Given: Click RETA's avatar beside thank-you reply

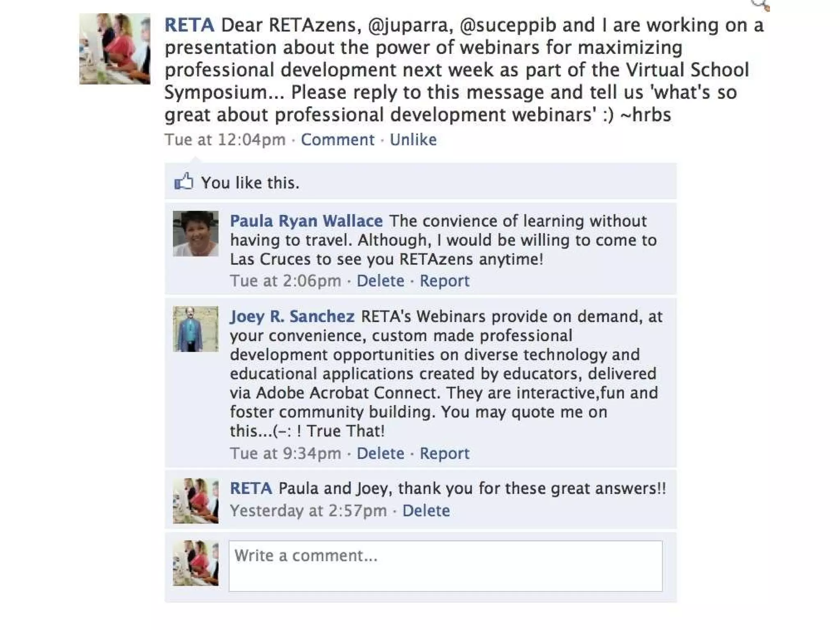Looking at the screenshot, I should coord(195,501).
